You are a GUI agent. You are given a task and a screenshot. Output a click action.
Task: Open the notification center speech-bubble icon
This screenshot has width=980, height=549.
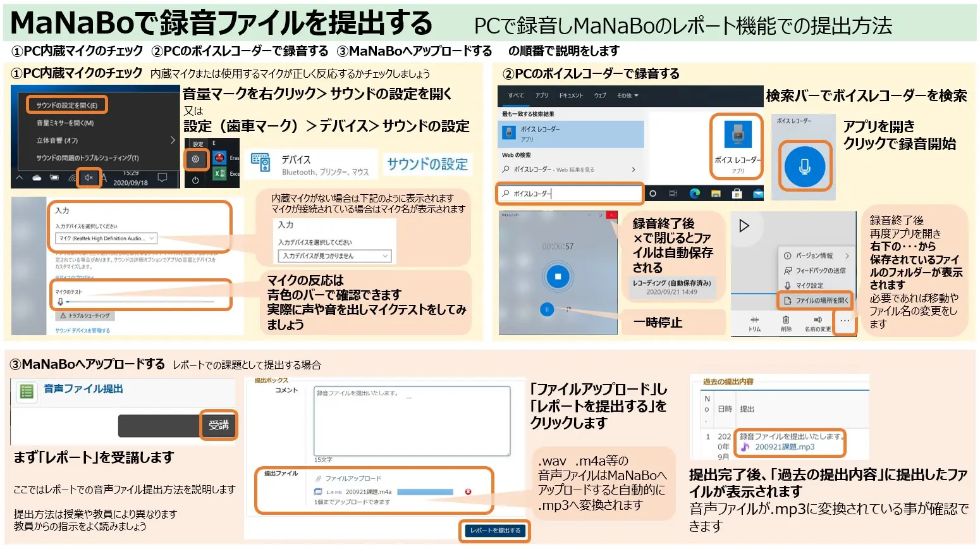tap(162, 178)
